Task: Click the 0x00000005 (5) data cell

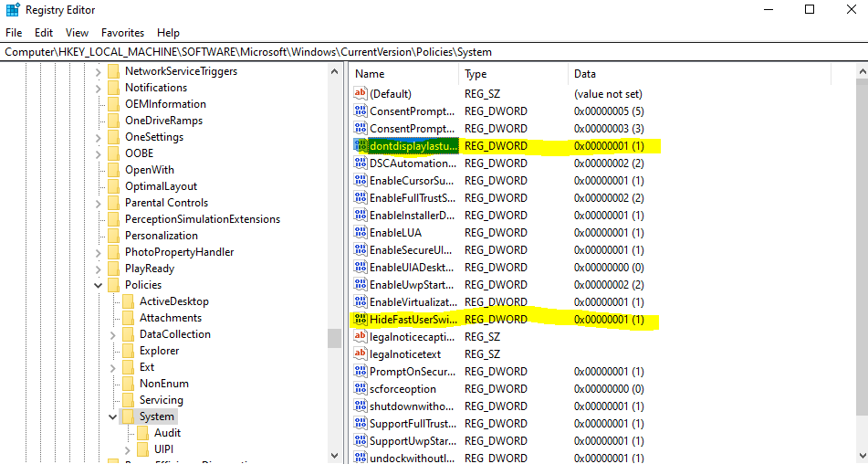Action: coord(609,111)
